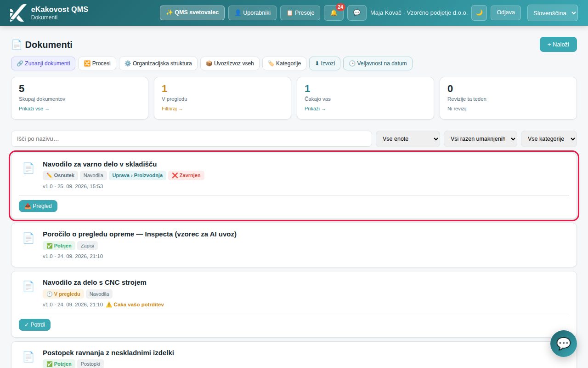The image size is (588, 368).
Task: Click document icon beside CNC strojem entry
Action: (28, 286)
